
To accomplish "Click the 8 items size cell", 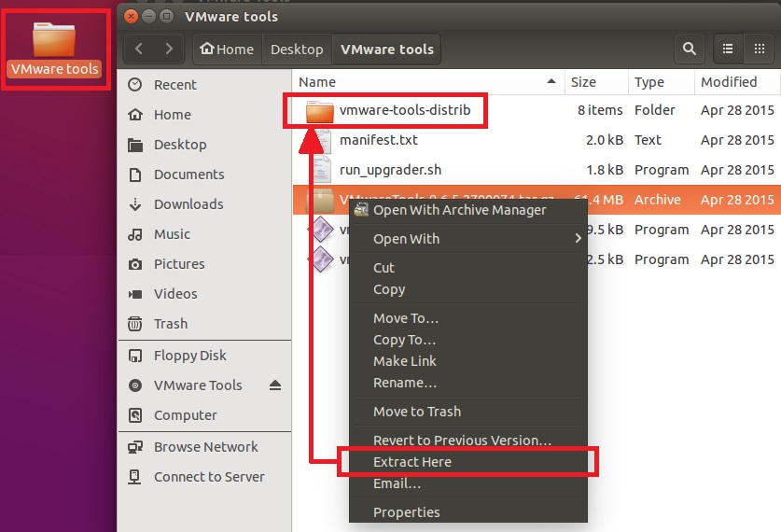I will pos(600,110).
